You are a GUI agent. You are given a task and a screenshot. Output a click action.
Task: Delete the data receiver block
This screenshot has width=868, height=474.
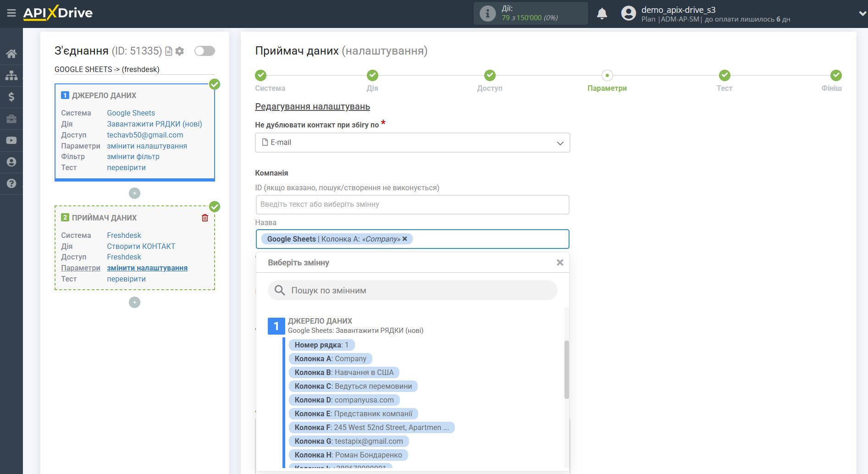pyautogui.click(x=205, y=218)
